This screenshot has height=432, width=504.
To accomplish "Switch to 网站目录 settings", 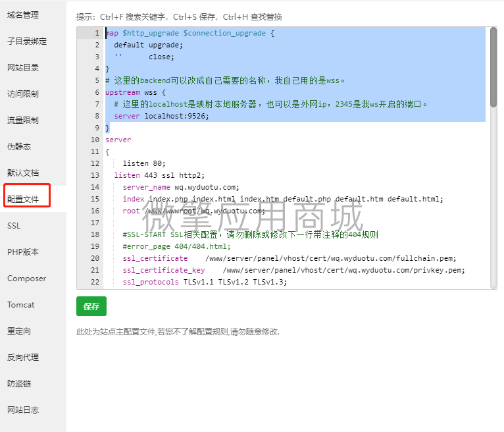I will tap(23, 68).
